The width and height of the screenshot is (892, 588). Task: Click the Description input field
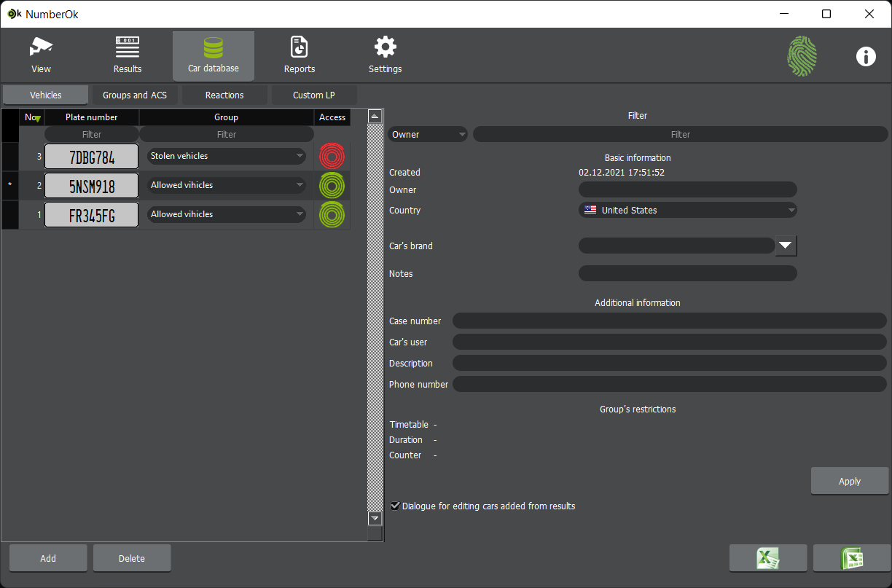coord(670,363)
